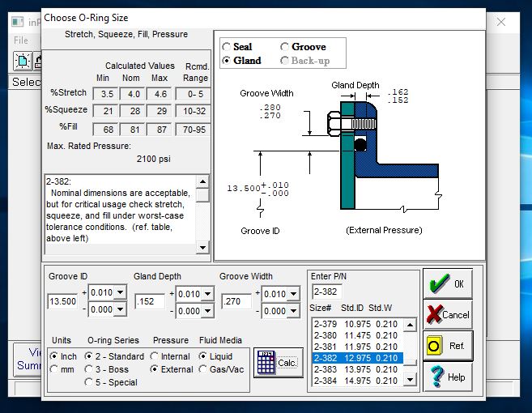The height and width of the screenshot is (413, 532).
Task: Choose Gas/Vac fluid media
Action: click(222, 369)
